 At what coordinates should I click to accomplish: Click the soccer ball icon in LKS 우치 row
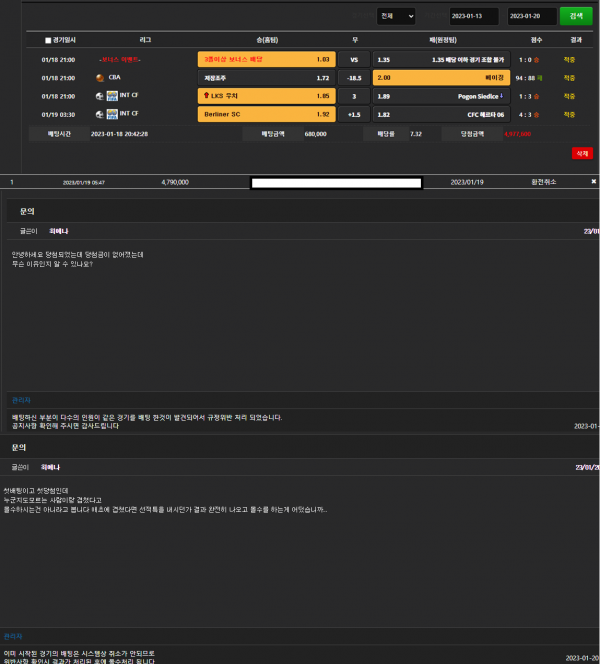100,96
